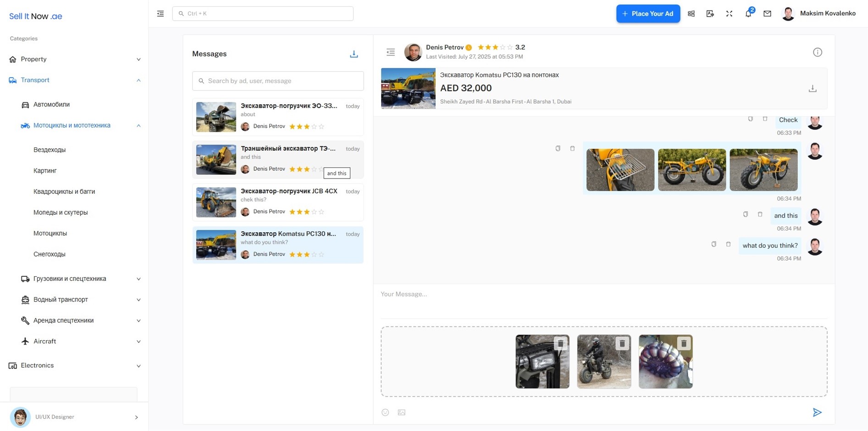Toggle the chat list panel icon
Screen dimensions: 868x431
click(x=391, y=52)
